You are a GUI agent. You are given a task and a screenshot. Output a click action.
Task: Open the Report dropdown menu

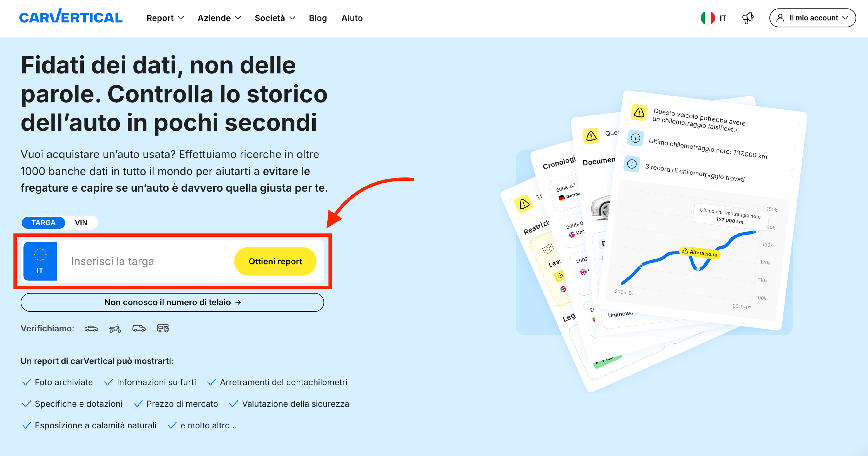pyautogui.click(x=165, y=18)
